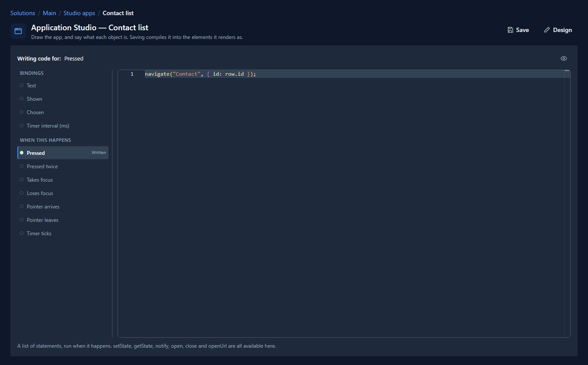The width and height of the screenshot is (588, 365).
Task: Select the Timer interval (ms) binding
Action: click(x=63, y=126)
